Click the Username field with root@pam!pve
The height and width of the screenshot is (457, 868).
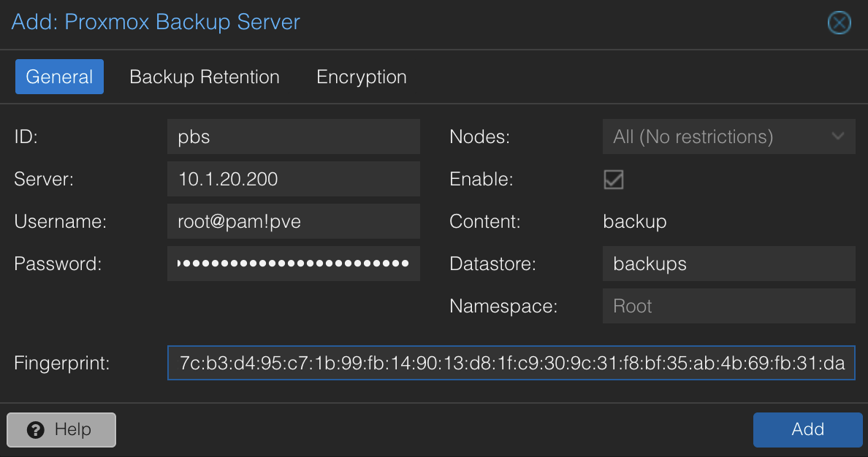(293, 221)
